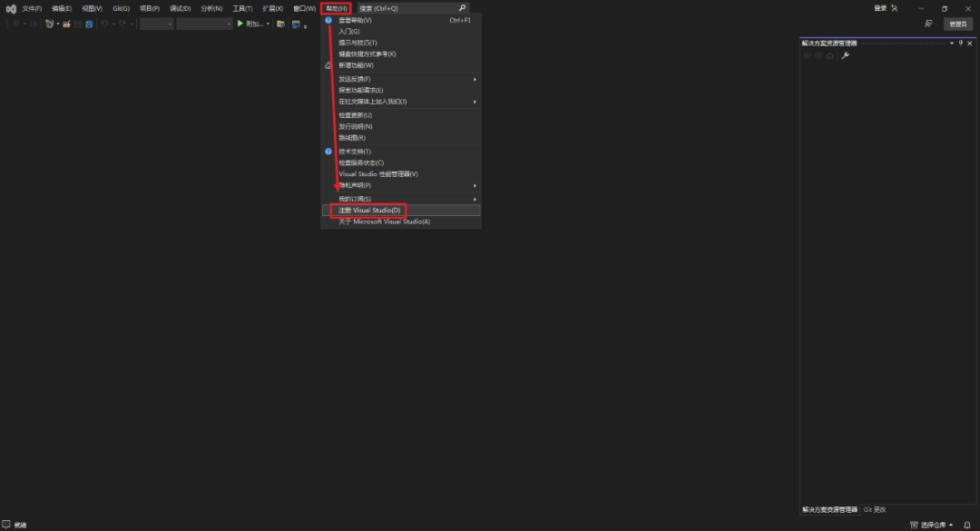This screenshot has height=531, width=980.
Task: Open the 项目(P) menu
Action: pos(150,9)
